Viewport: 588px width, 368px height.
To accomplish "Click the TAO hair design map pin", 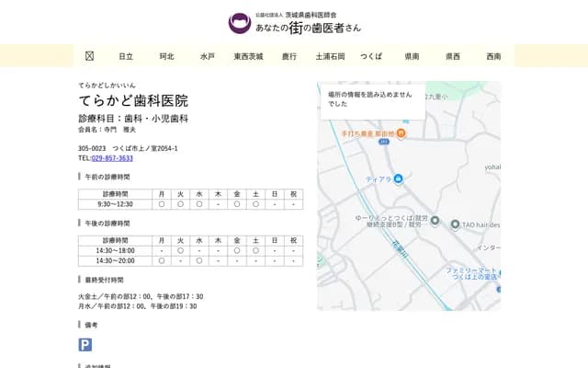I will 455,224.
